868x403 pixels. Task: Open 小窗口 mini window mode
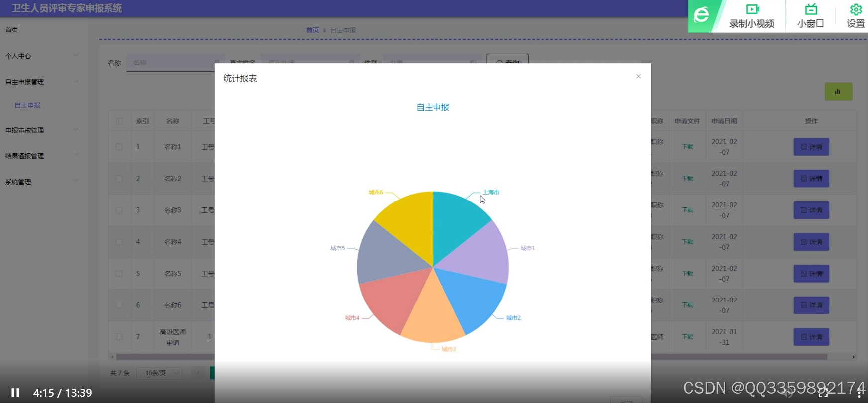click(811, 16)
